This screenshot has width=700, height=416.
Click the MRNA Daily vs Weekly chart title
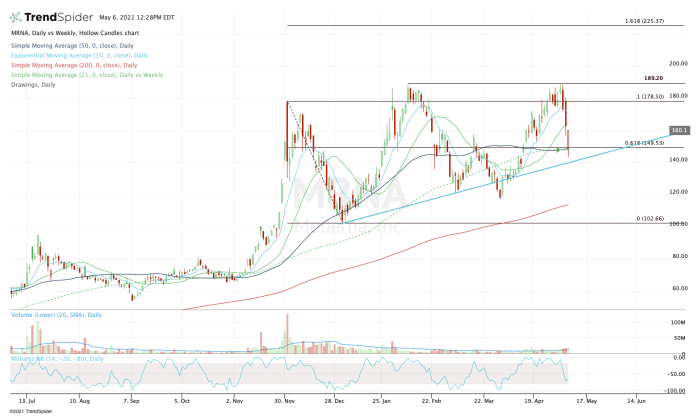(x=75, y=33)
